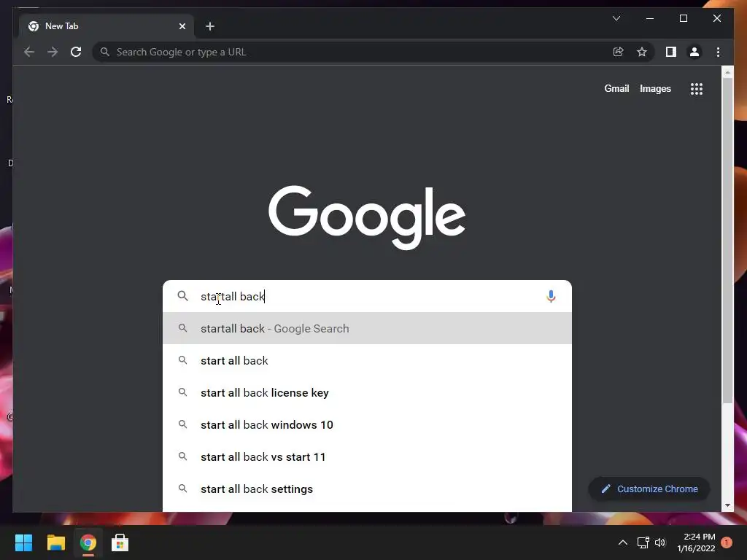Go back using the browser back arrow
Screen dimensions: 747x560
click(29, 52)
